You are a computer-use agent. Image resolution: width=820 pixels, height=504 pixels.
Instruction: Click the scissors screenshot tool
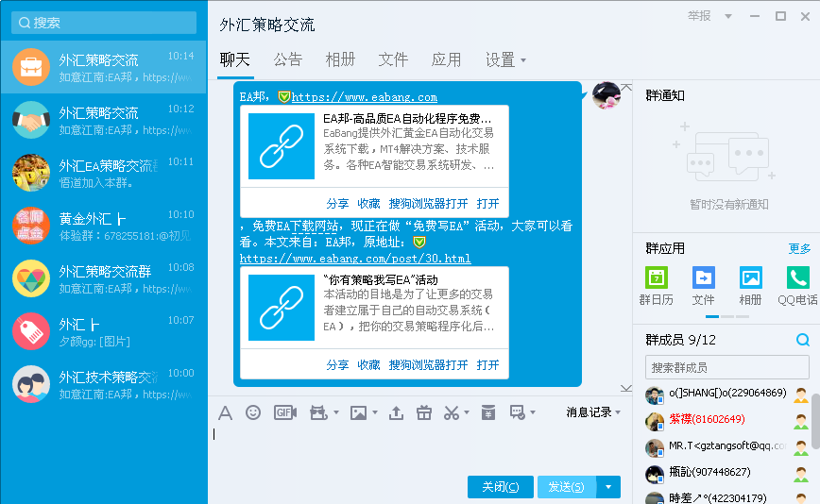click(x=452, y=412)
